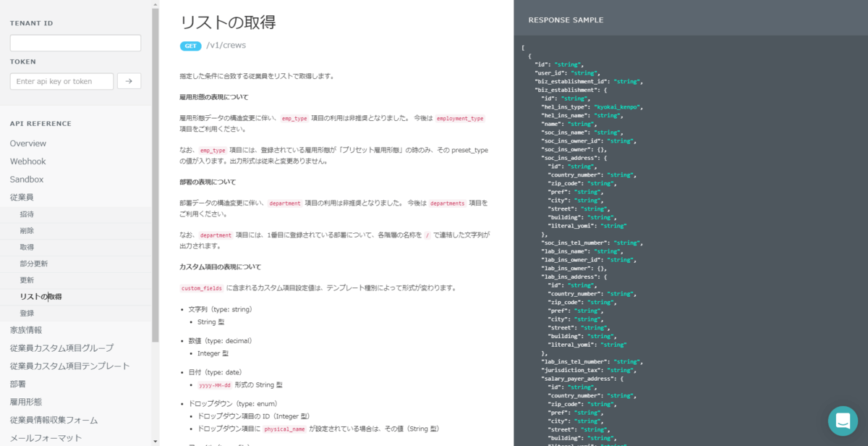Image resolution: width=868 pixels, height=446 pixels.
Task: Click "salary_payer_address" key in sample
Action: tap(579, 379)
